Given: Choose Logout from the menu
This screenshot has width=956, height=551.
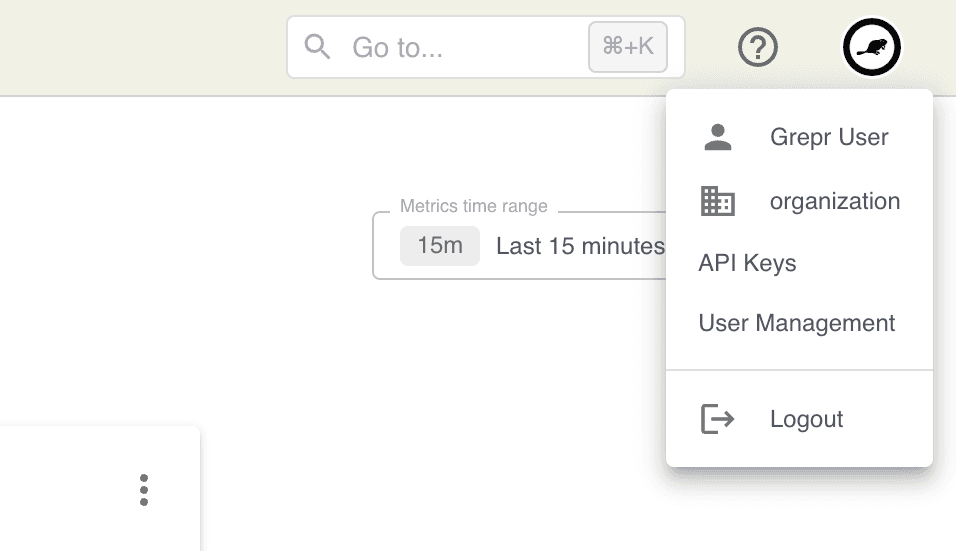Looking at the screenshot, I should pyautogui.click(x=799, y=419).
